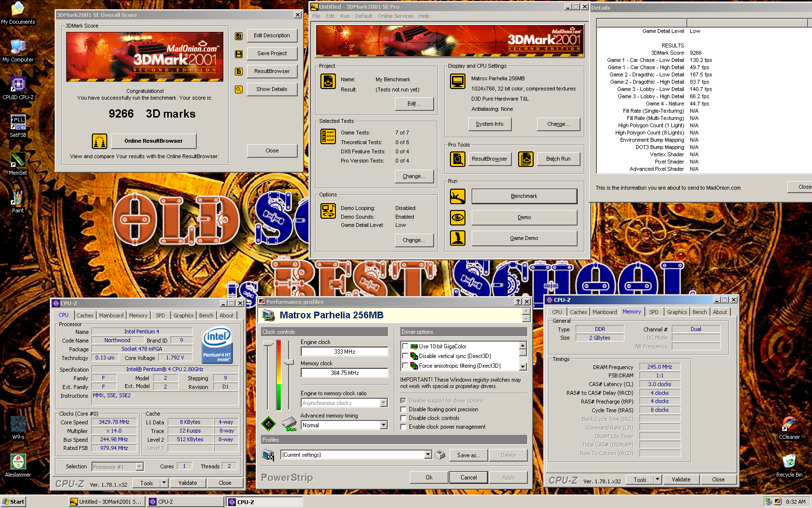Check Enable clock power management
The height and width of the screenshot is (508, 812).
403,427
